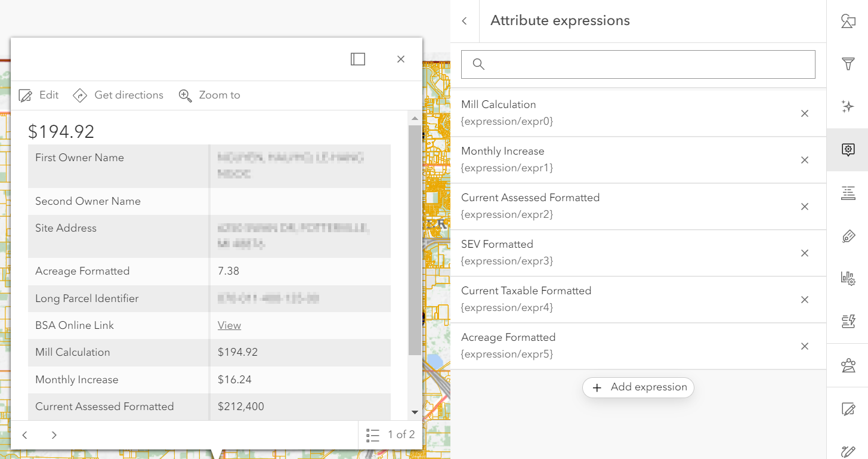Select Edit in the popup toolbar
Screen dimensions: 868x459
[x=38, y=95]
